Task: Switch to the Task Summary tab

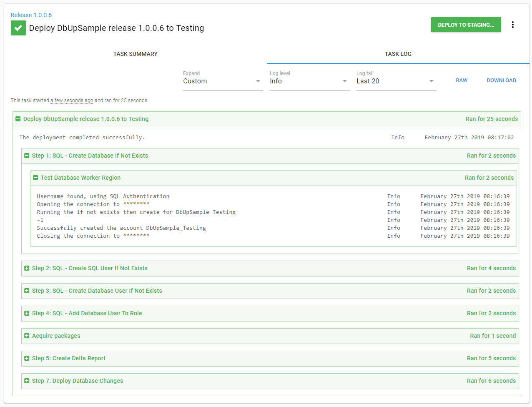Action: point(135,54)
